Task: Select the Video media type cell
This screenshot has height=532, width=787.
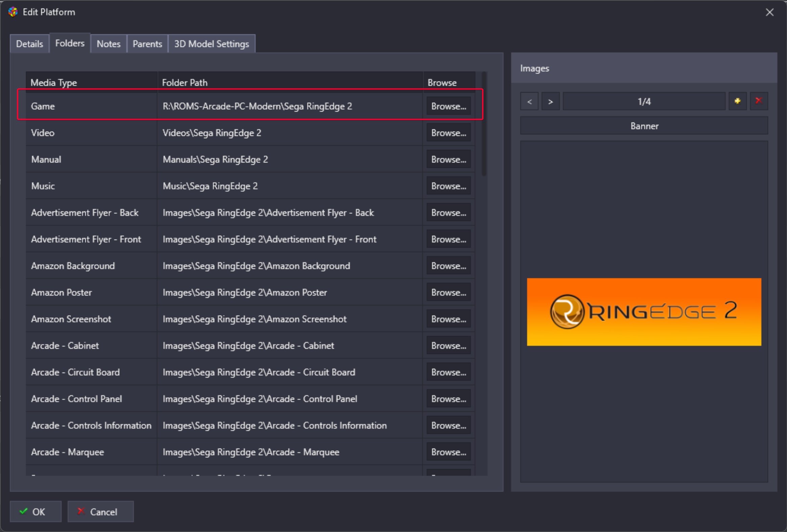Action: [x=91, y=133]
